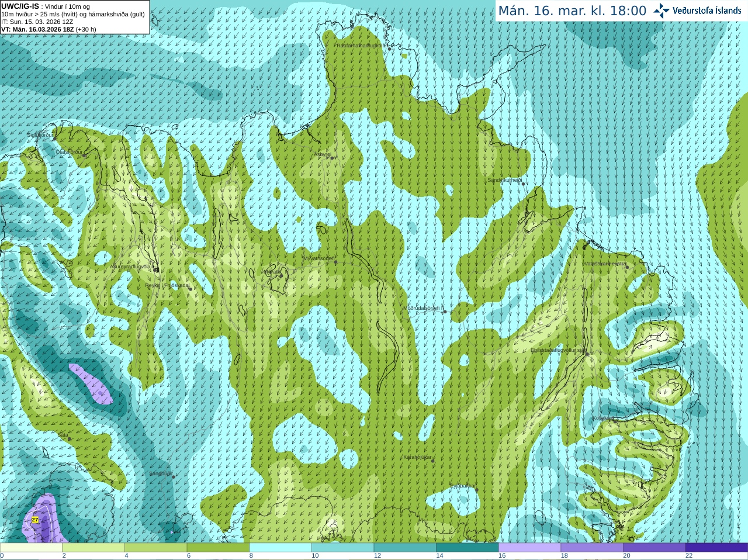The height and width of the screenshot is (560, 748).
Task: Click the Mán. 16. mar. kl. 18:00 timestamp
Action: [x=572, y=11]
